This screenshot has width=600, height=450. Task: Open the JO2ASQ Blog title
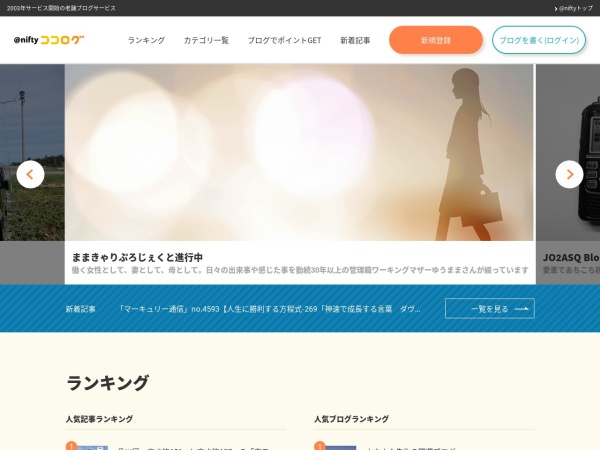coord(571,257)
